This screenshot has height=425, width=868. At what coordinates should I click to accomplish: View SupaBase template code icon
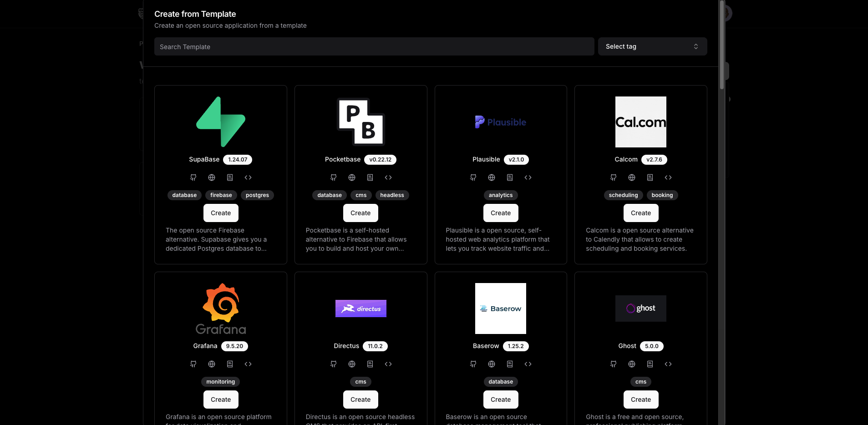(x=248, y=177)
